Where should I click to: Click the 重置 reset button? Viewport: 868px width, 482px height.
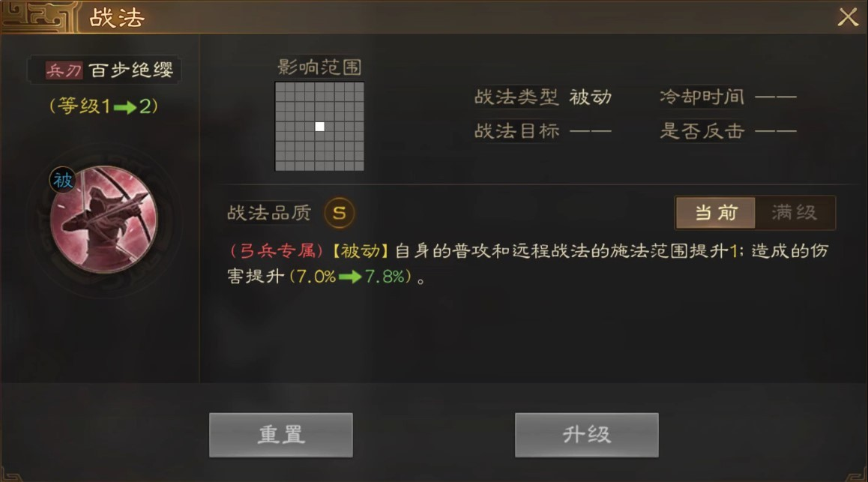(x=280, y=435)
